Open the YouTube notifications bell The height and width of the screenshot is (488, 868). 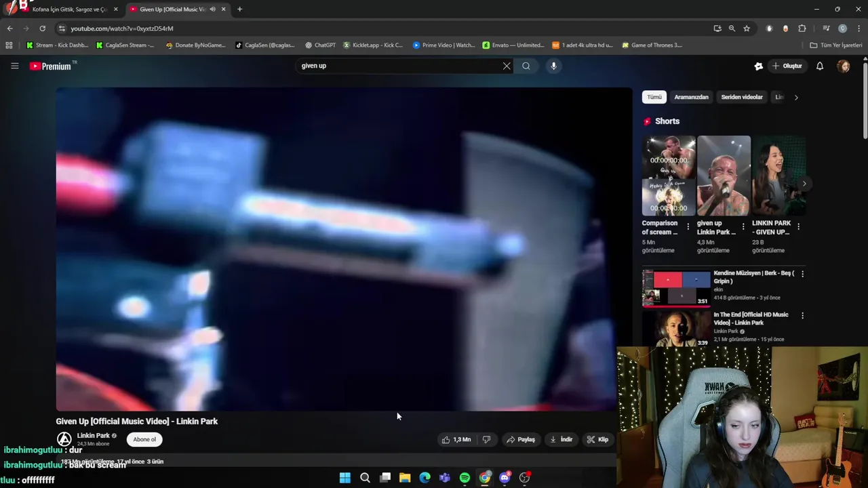820,66
